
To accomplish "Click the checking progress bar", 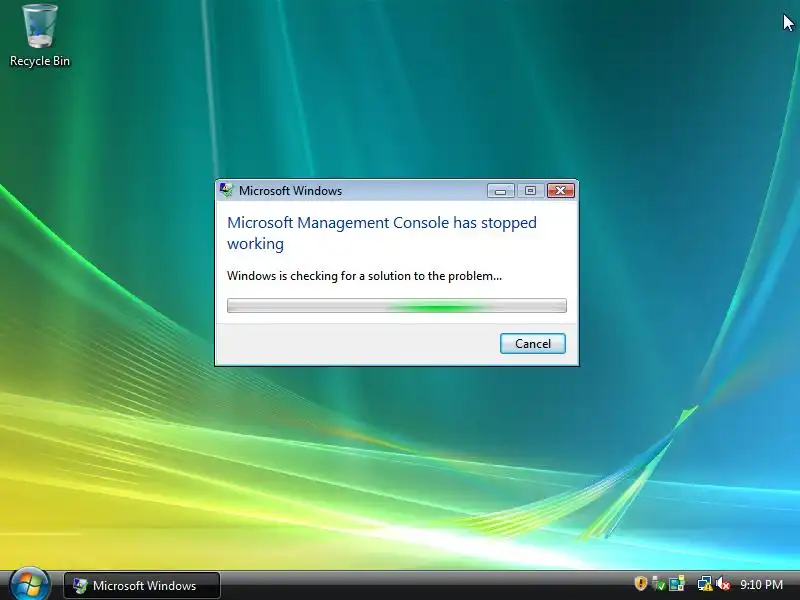I will [397, 306].
